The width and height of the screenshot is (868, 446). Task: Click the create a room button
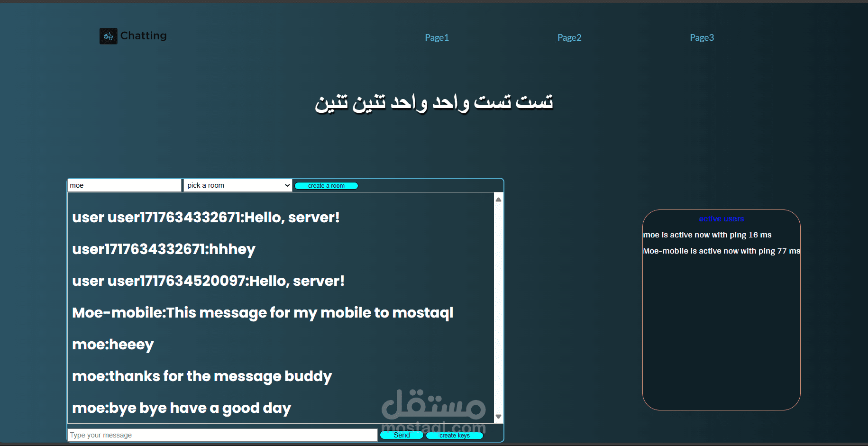pos(326,186)
